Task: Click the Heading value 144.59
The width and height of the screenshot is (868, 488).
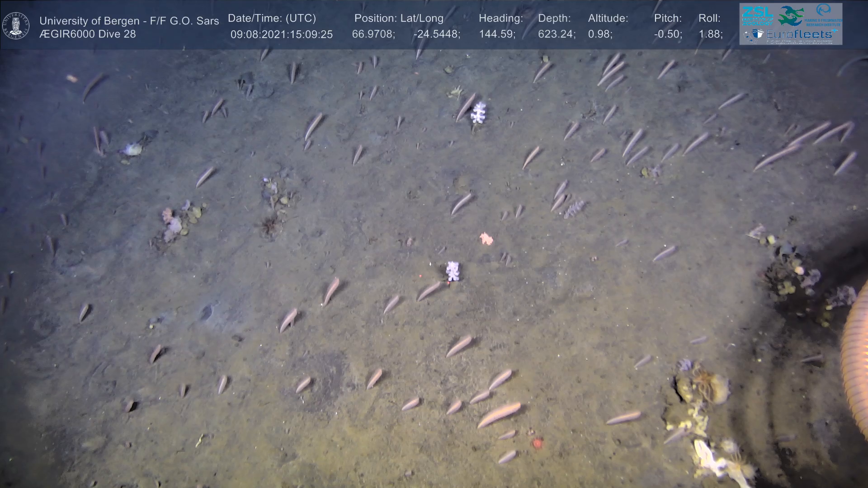Action: click(x=497, y=34)
